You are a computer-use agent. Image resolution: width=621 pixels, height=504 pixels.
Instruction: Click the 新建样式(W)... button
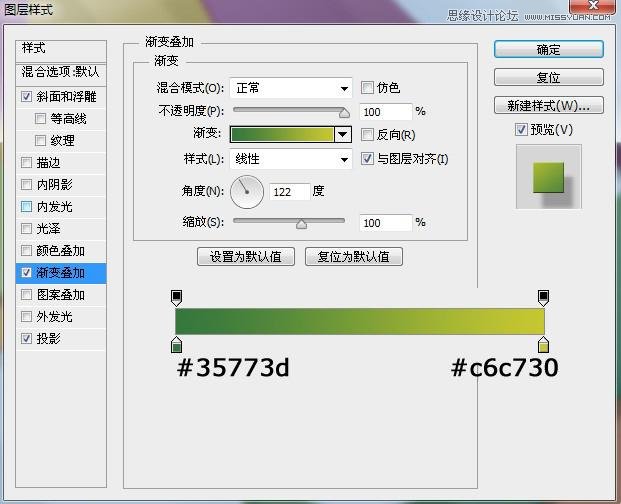tap(549, 105)
